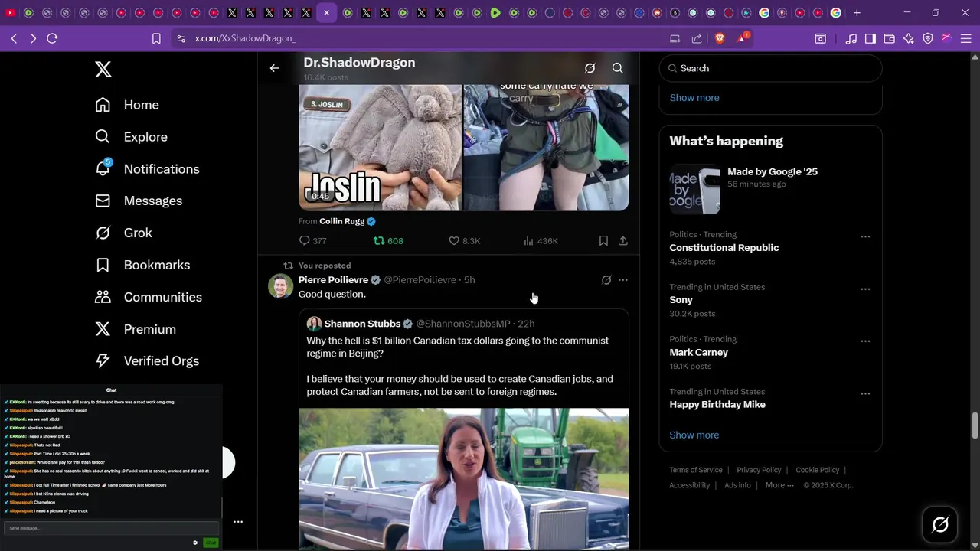Go to Home in X sidebar
The height and width of the screenshot is (551, 980).
127,105
